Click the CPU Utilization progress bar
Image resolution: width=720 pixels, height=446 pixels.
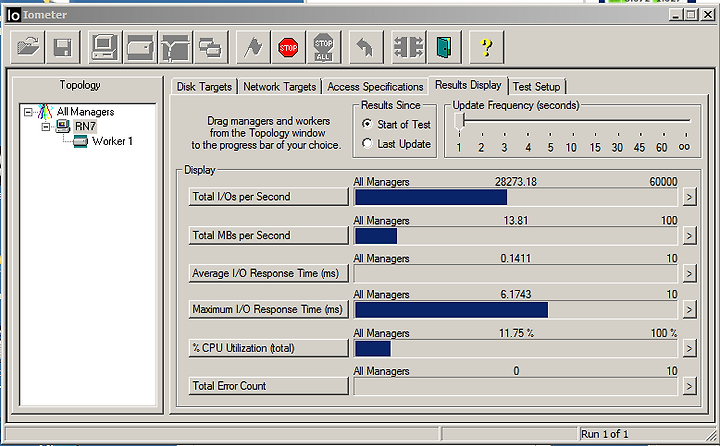click(x=516, y=349)
